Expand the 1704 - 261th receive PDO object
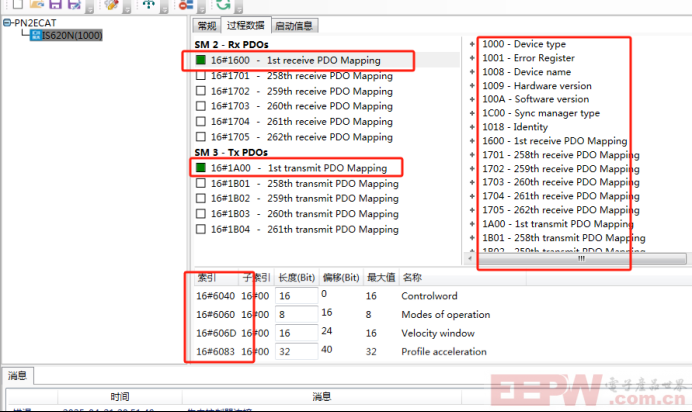Screen dimensions: 692x412 472,196
